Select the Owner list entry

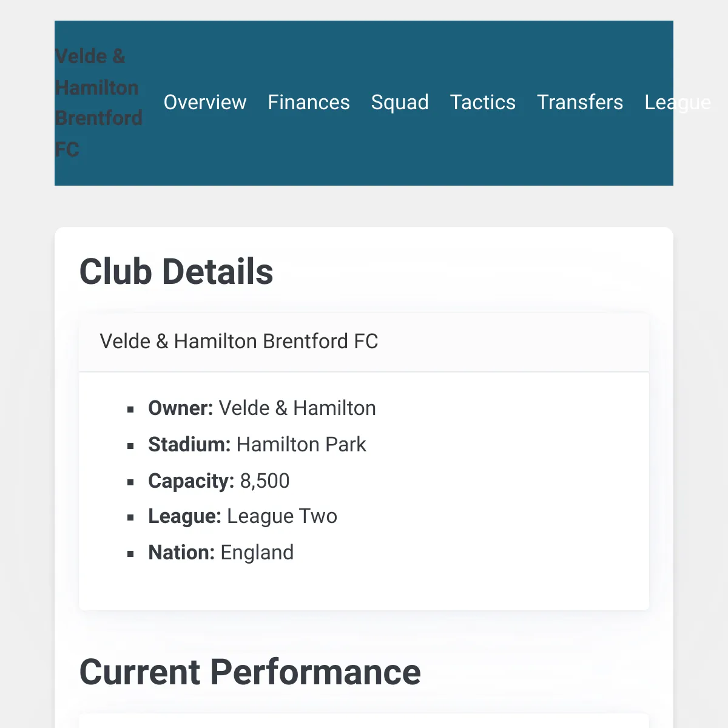[262, 408]
